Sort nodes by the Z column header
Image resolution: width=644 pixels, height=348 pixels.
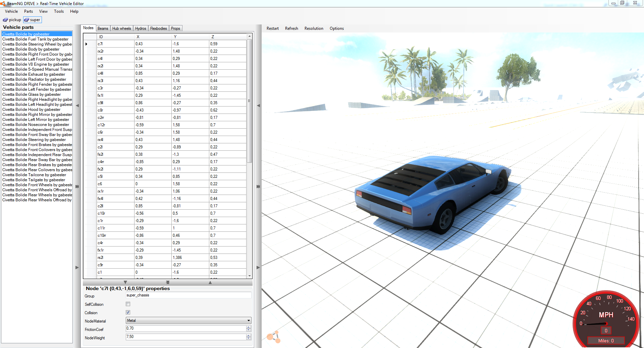[x=228, y=37]
